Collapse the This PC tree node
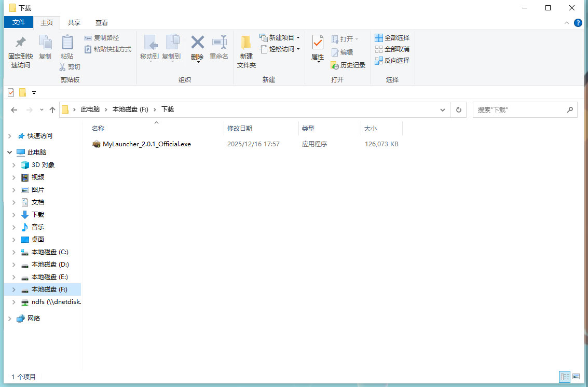The width and height of the screenshot is (588, 387). tap(10, 153)
